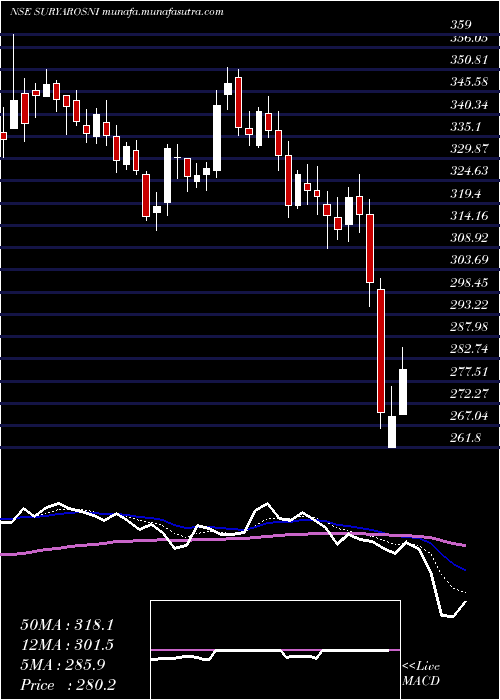
Task: Click the 5MA : 285.9 readout
Action: 63,664
